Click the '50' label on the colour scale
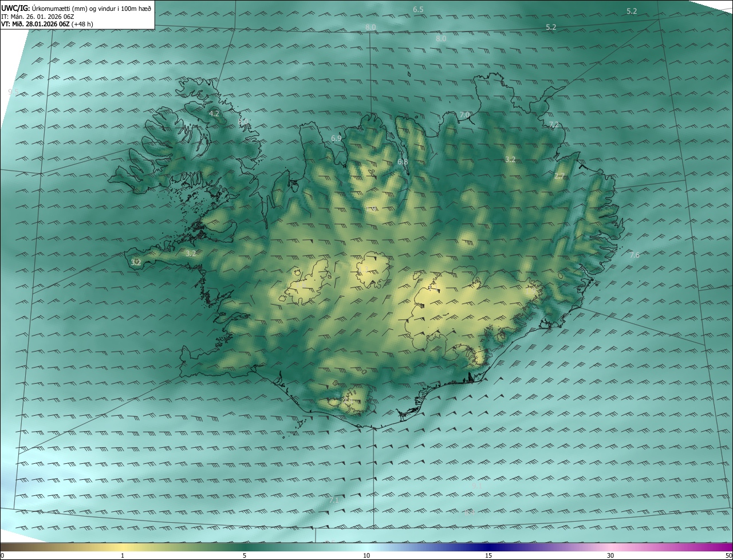This screenshot has height=560, width=733. click(x=728, y=555)
